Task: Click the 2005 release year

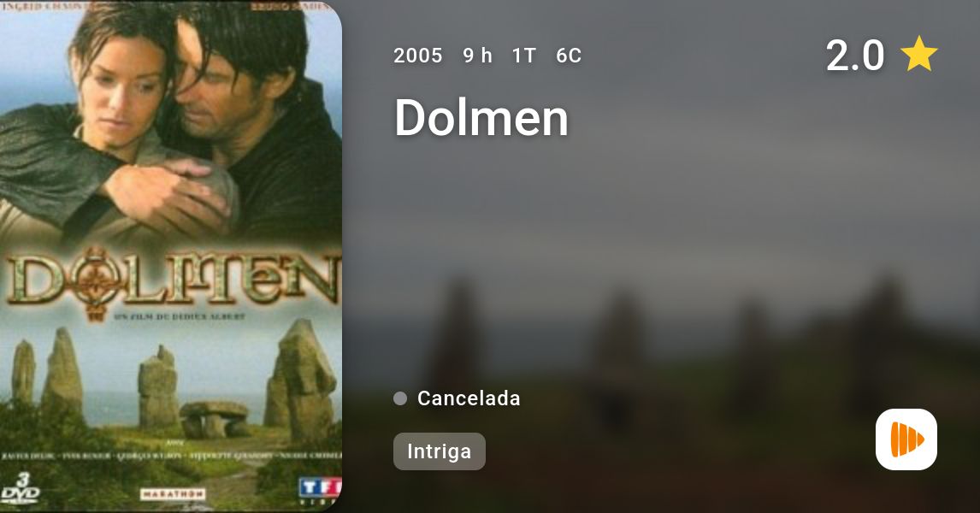Action: click(417, 56)
